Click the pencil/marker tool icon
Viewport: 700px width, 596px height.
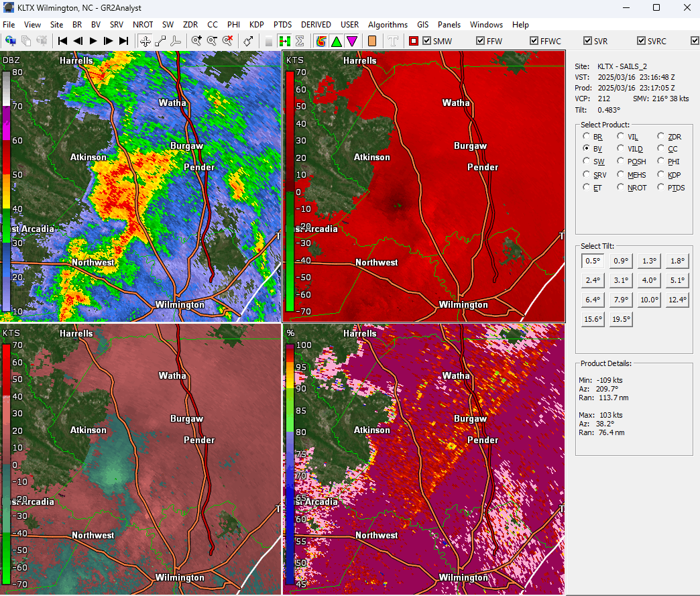tap(248, 41)
